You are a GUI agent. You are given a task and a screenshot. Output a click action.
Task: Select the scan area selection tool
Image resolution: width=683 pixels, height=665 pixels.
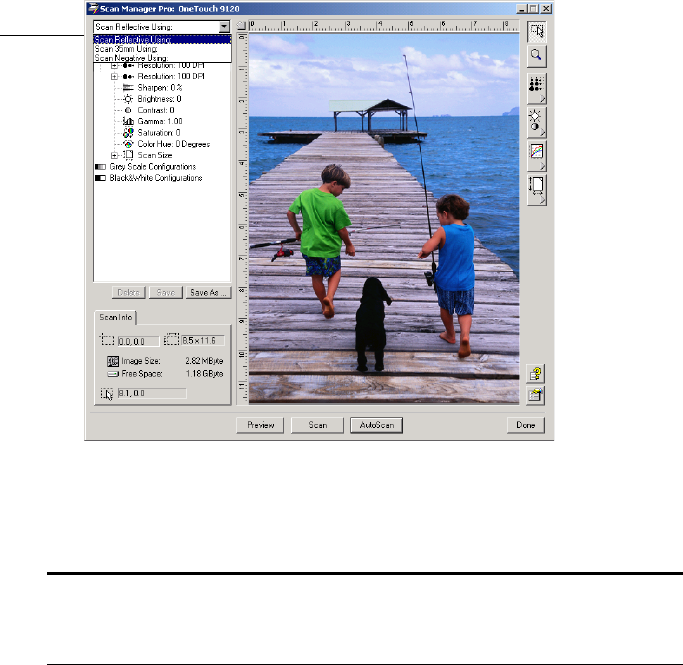(x=537, y=31)
